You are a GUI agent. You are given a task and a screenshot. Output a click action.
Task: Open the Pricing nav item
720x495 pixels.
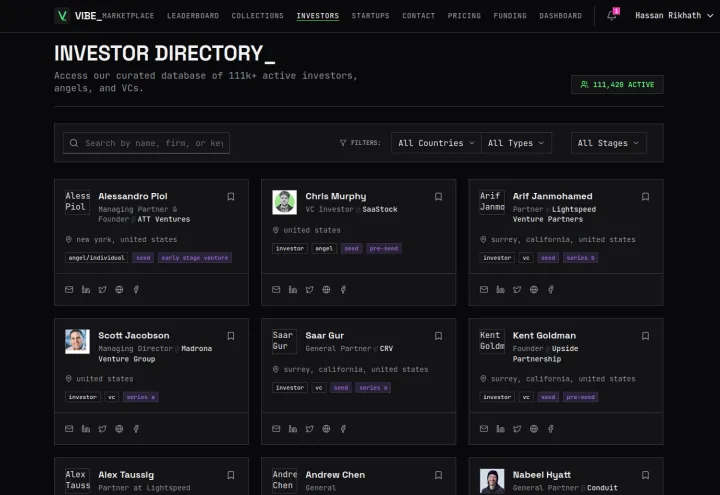pos(464,16)
